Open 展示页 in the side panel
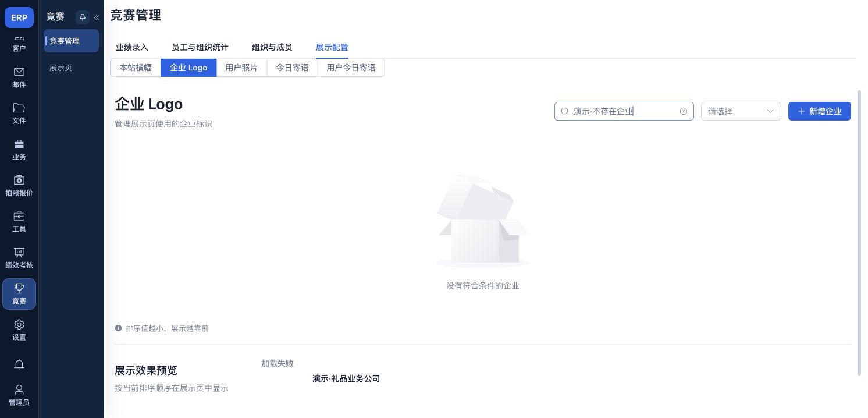The image size is (868, 418). click(x=71, y=68)
